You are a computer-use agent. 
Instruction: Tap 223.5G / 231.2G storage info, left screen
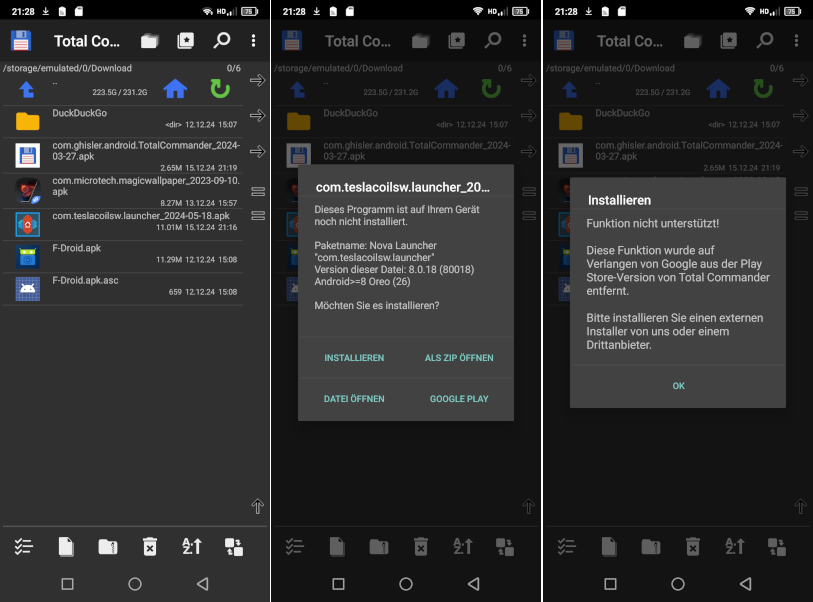coord(120,92)
